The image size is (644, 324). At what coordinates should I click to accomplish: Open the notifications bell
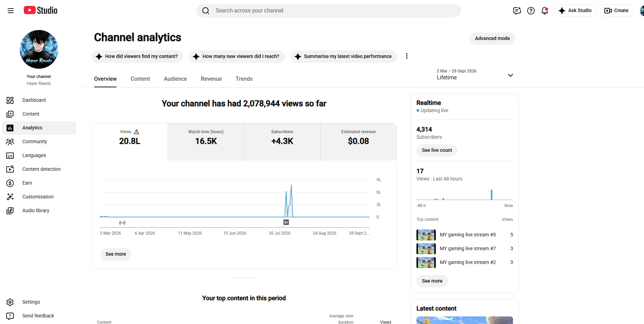tap(545, 11)
